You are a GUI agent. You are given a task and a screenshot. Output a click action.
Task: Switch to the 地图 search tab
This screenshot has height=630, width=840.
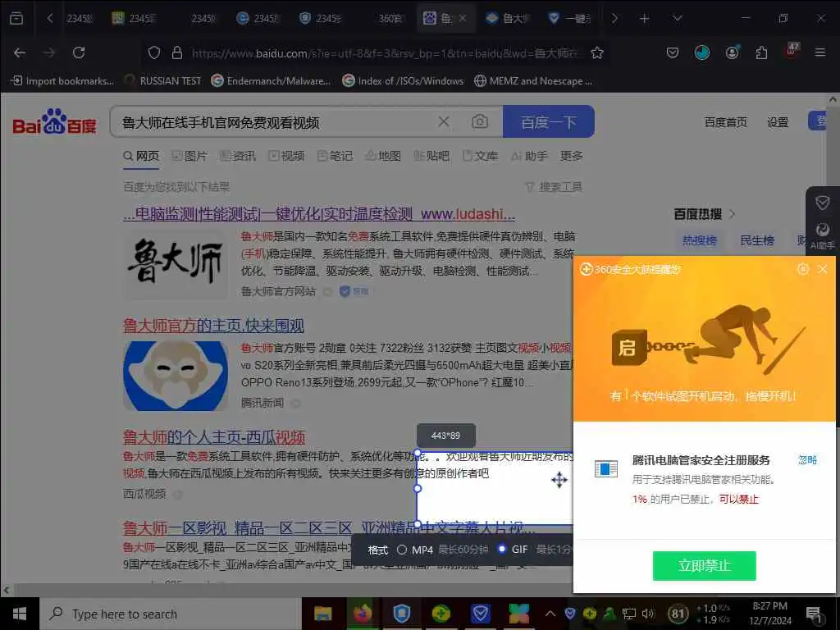(383, 156)
